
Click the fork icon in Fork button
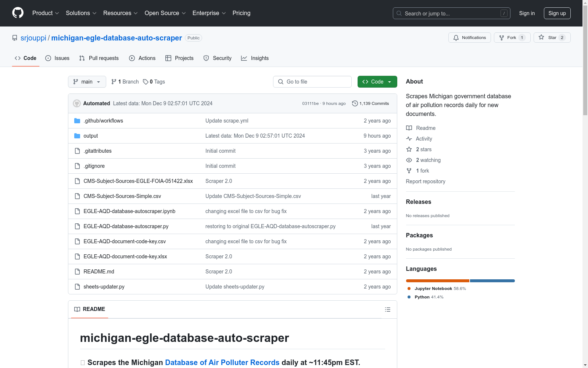pyautogui.click(x=502, y=38)
